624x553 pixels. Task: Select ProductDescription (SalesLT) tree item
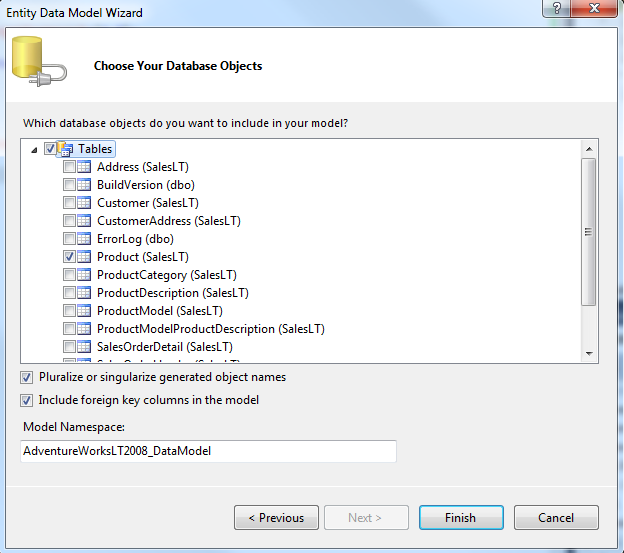[x=172, y=293]
